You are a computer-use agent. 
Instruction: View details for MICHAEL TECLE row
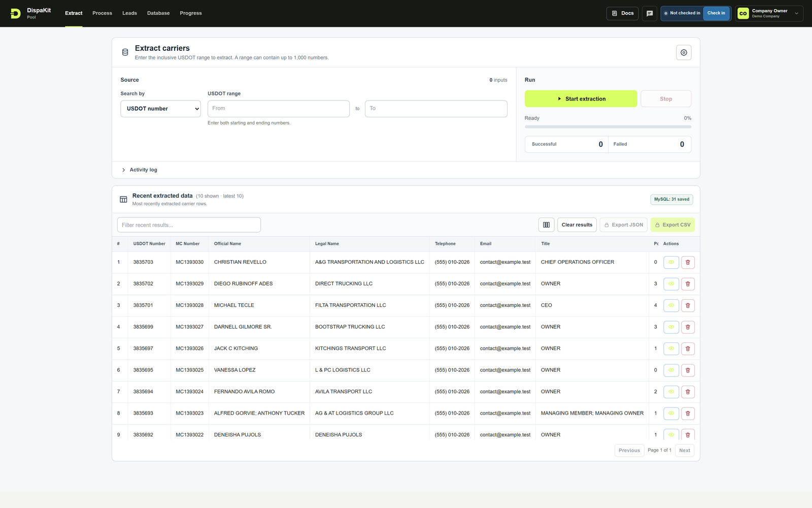[x=671, y=305]
